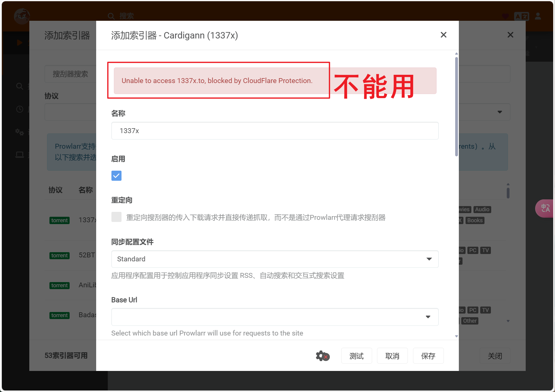Click the CloudFlare error message text
Screen dimensions: 555x392
(x=217, y=81)
